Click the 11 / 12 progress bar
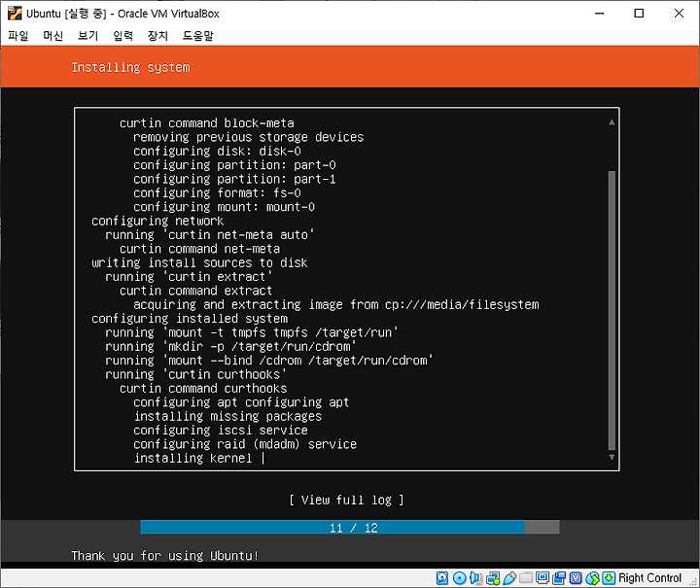The image size is (700, 588). pyautogui.click(x=350, y=528)
